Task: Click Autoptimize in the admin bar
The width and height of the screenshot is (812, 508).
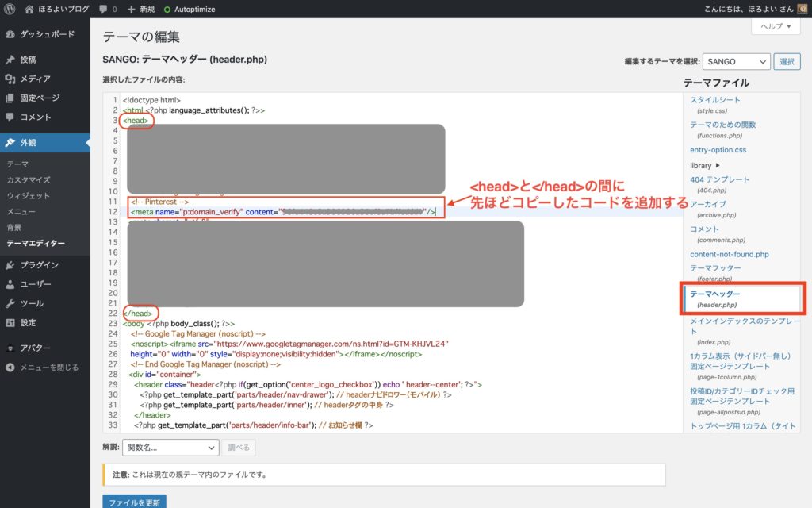Action: pyautogui.click(x=195, y=10)
